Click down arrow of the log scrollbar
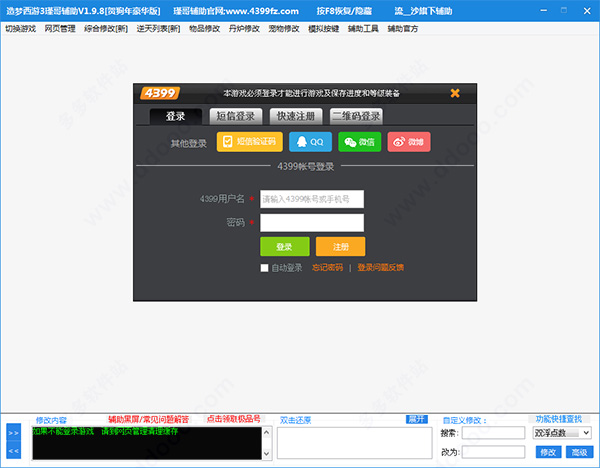The width and height of the screenshot is (600, 468). click(267, 454)
